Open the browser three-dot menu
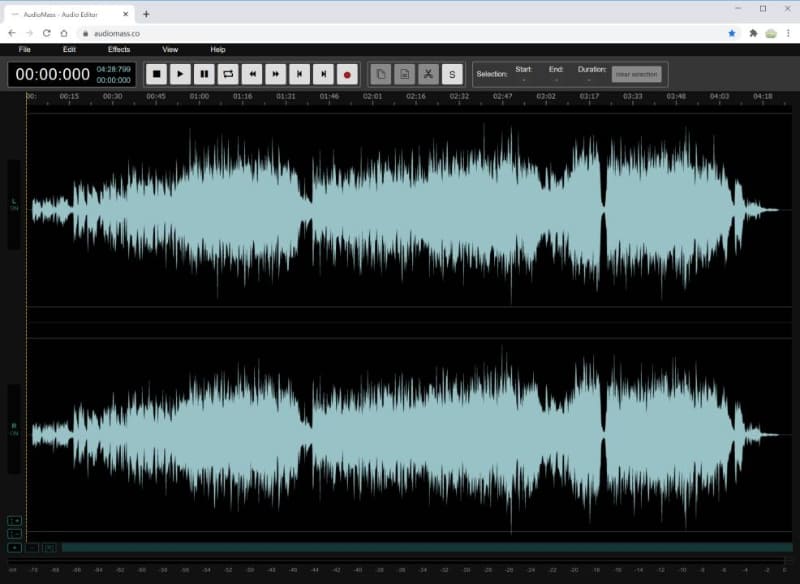 click(x=788, y=33)
